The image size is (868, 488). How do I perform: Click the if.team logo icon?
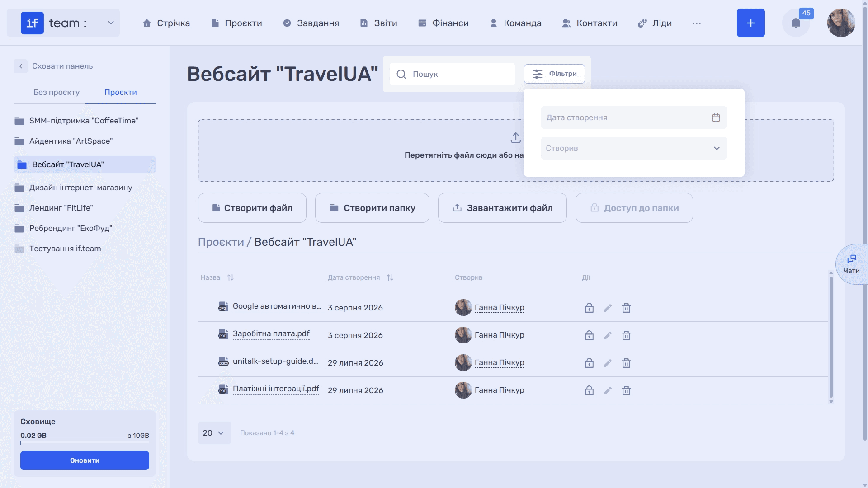pyautogui.click(x=32, y=23)
